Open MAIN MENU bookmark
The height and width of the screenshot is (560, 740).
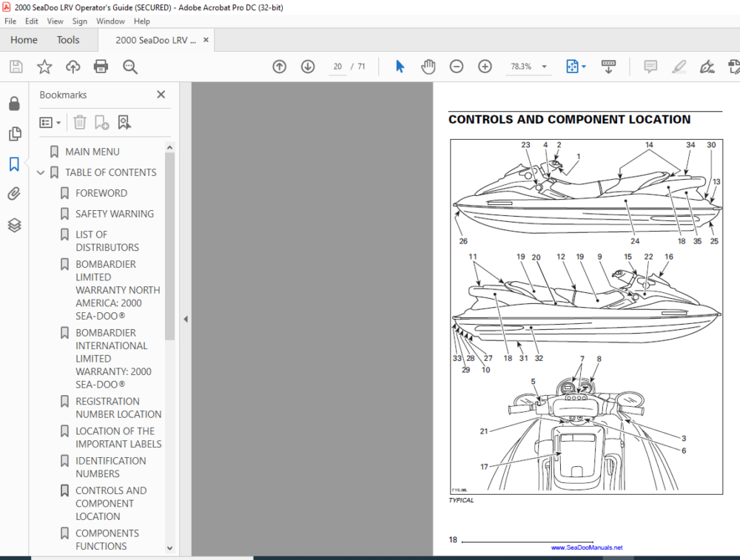pos(92,152)
